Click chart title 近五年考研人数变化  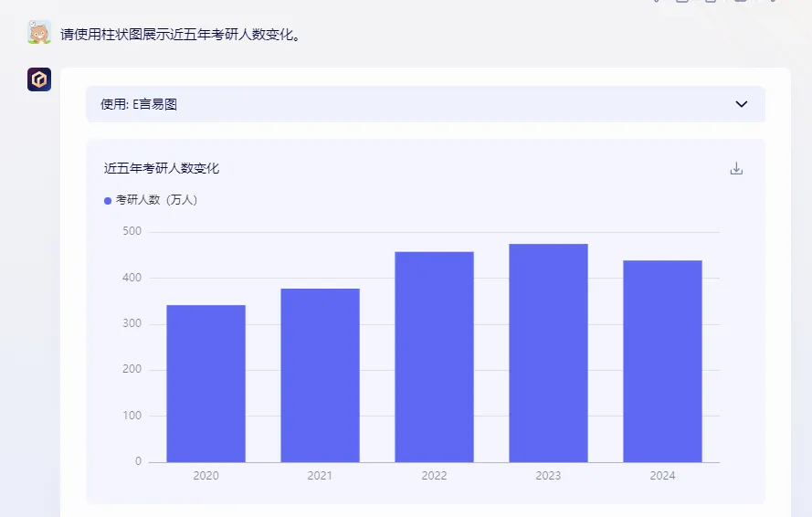pyautogui.click(x=162, y=168)
